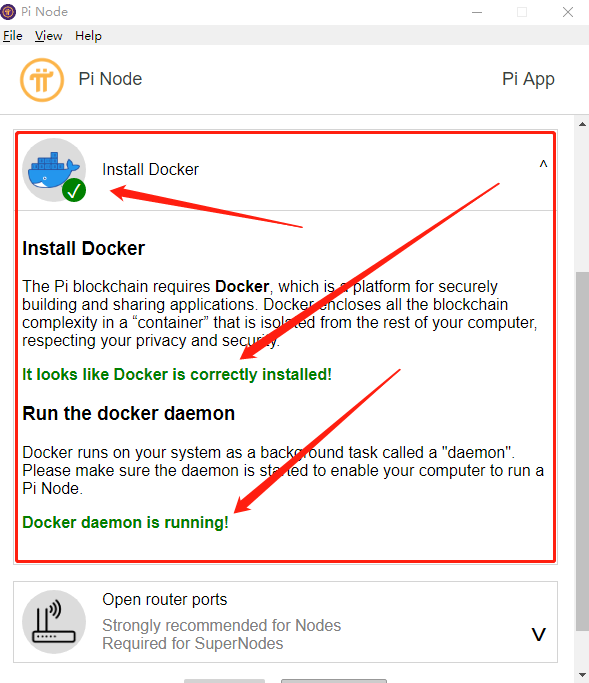Collapse the Install Docker section

tap(543, 165)
